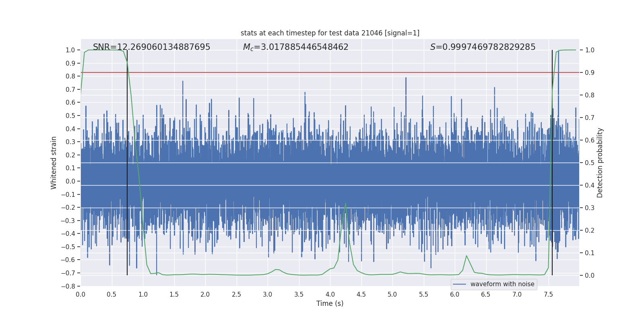The width and height of the screenshot is (644, 322).
Task: Click the 0.1 tick on Detection probability axis
Action: coord(590,253)
